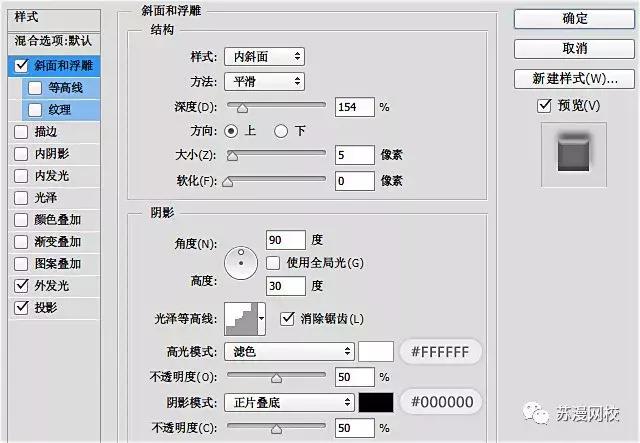Check the 描边 style checkbox
Screen dimensions: 640x443
point(21,132)
